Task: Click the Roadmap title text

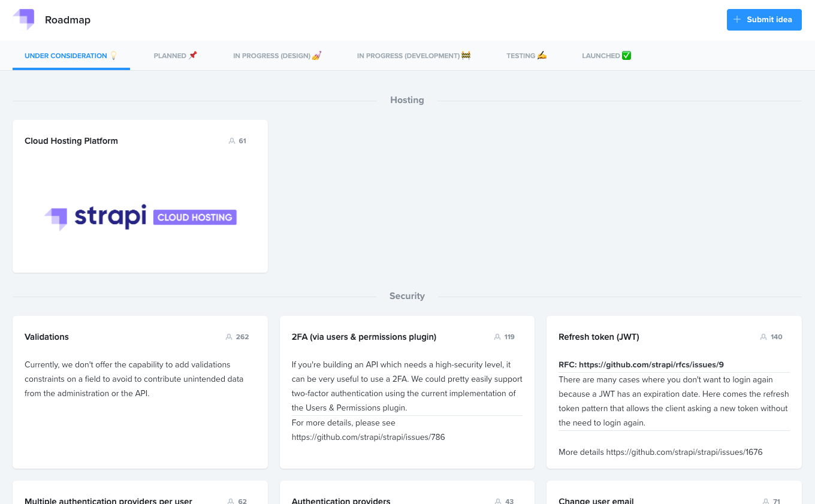Action: click(68, 20)
